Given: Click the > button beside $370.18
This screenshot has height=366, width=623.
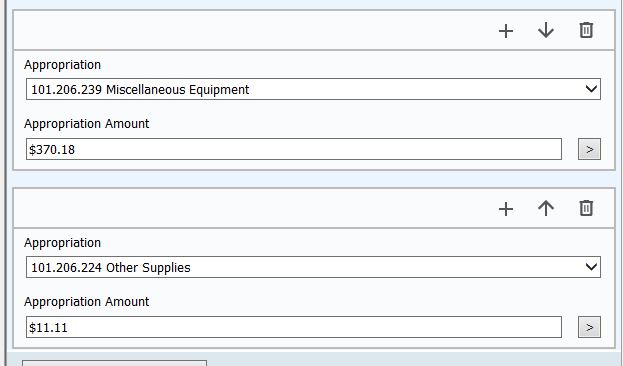Looking at the screenshot, I should (589, 149).
